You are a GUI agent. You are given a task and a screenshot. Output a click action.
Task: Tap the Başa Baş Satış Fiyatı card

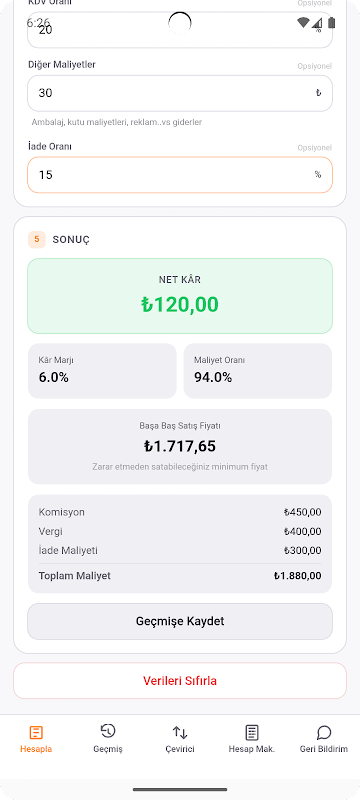(x=180, y=446)
